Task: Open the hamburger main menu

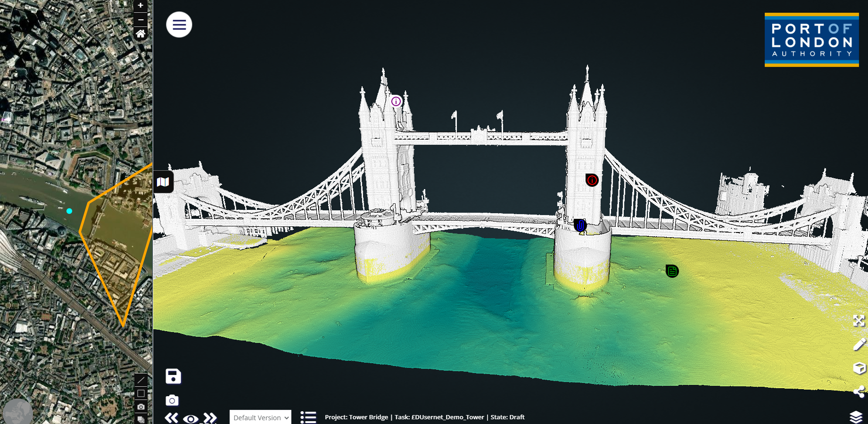Action: pyautogui.click(x=179, y=25)
